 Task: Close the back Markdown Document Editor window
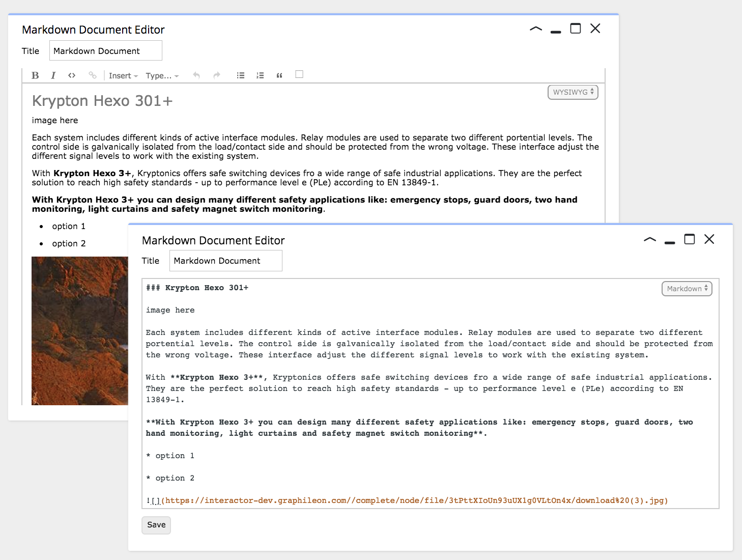point(595,29)
